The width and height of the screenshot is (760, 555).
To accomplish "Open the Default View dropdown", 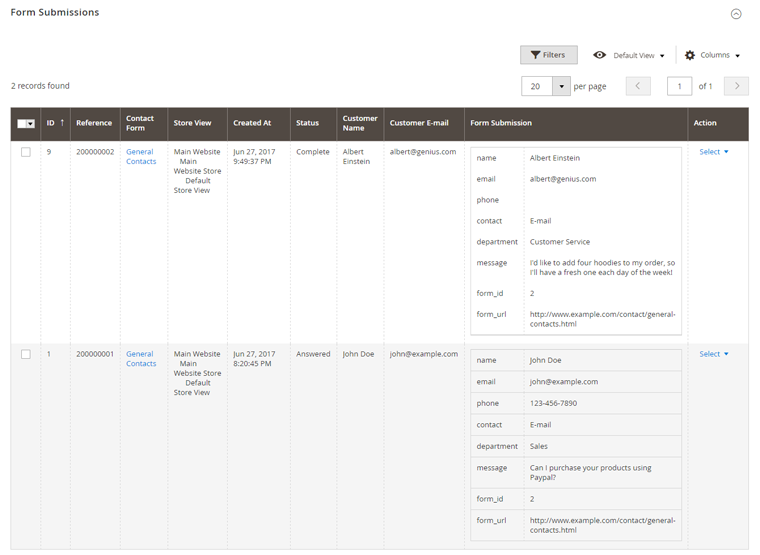I will [x=638, y=55].
